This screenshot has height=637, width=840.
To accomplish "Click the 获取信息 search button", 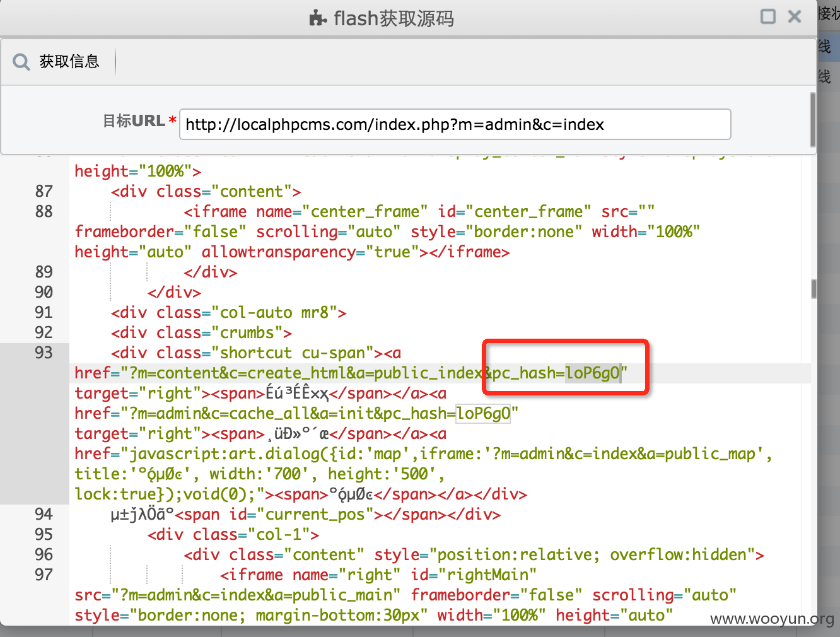I will tap(57, 61).
